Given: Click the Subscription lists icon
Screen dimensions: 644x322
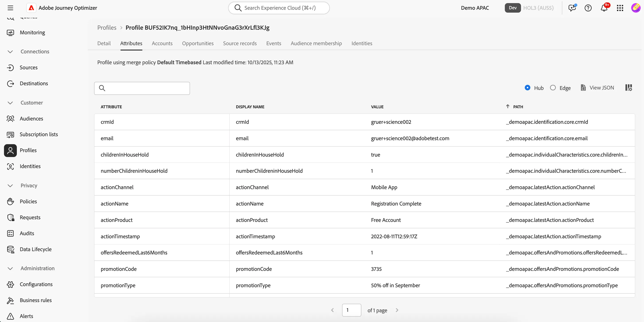Looking at the screenshot, I should (10, 135).
